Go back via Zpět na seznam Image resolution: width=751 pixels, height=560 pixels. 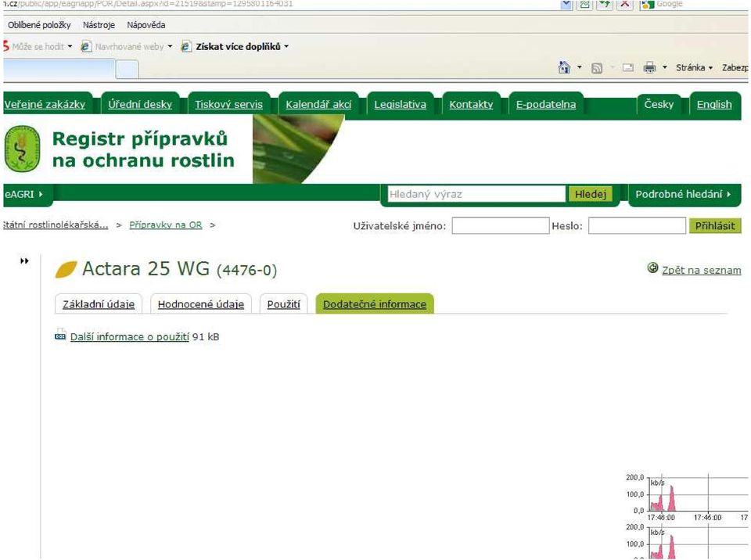701,270
